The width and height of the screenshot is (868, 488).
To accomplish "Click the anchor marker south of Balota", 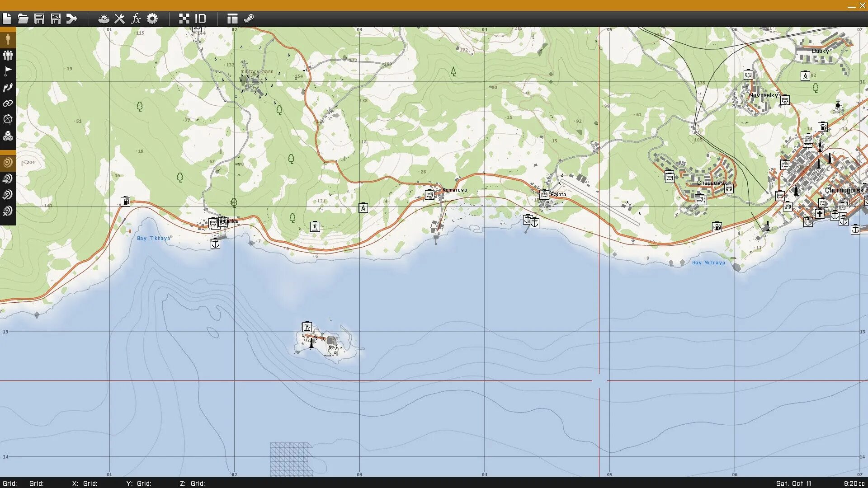I will click(x=534, y=223).
